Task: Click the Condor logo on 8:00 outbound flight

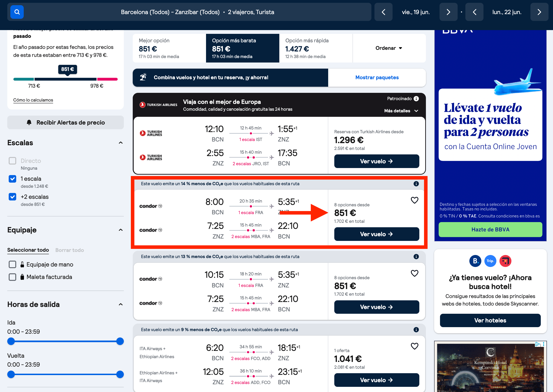Action: [x=151, y=206]
